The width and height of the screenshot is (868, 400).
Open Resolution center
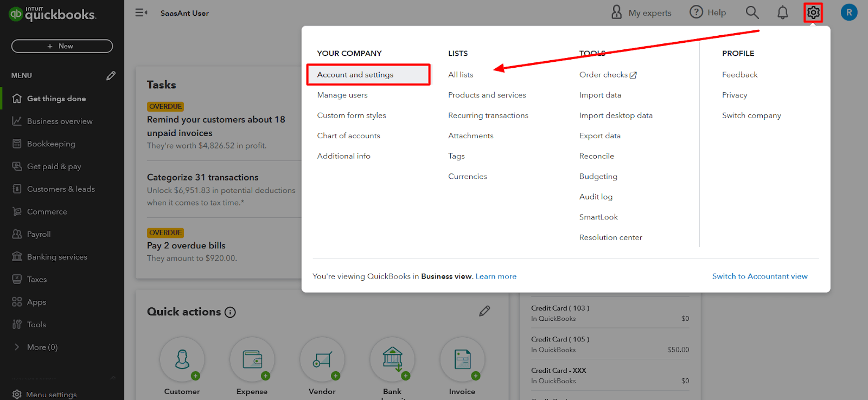[610, 237]
